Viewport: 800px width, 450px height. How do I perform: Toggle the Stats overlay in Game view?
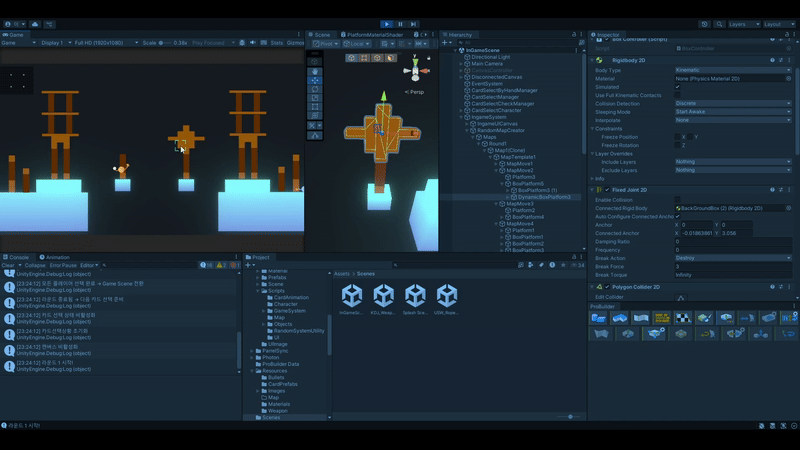click(277, 43)
